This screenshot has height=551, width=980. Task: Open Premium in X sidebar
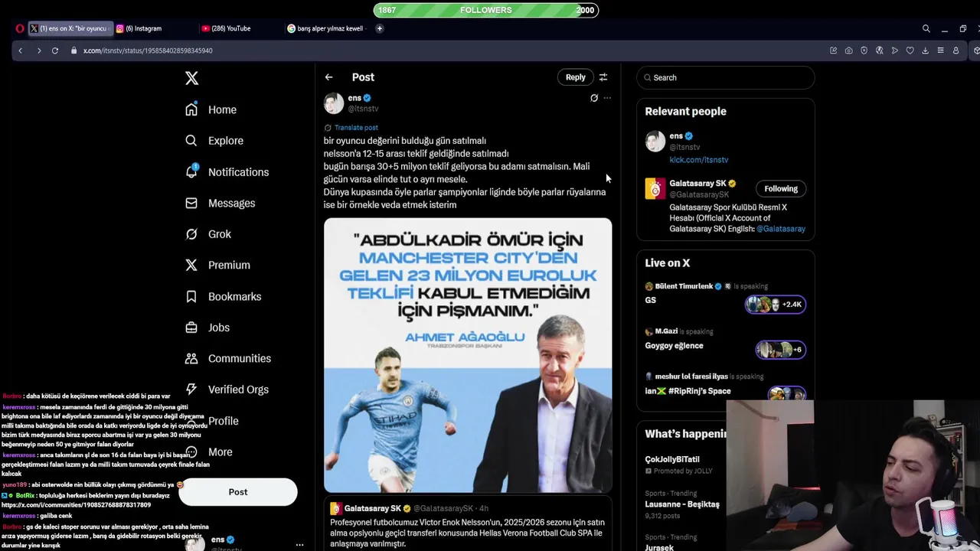click(x=218, y=265)
